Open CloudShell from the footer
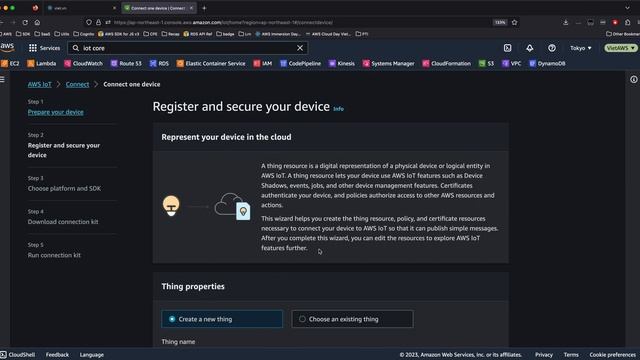This screenshot has width=640, height=360. (18, 355)
